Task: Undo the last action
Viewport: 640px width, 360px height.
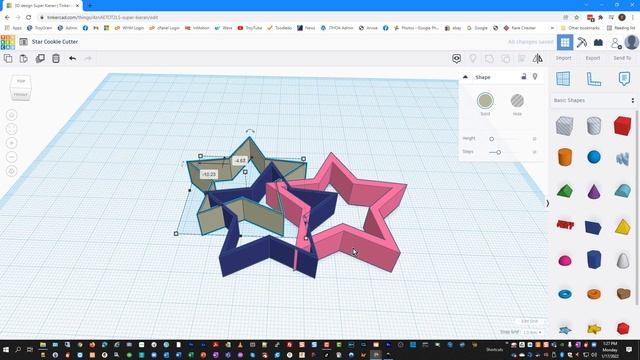Action: pyautogui.click(x=72, y=58)
